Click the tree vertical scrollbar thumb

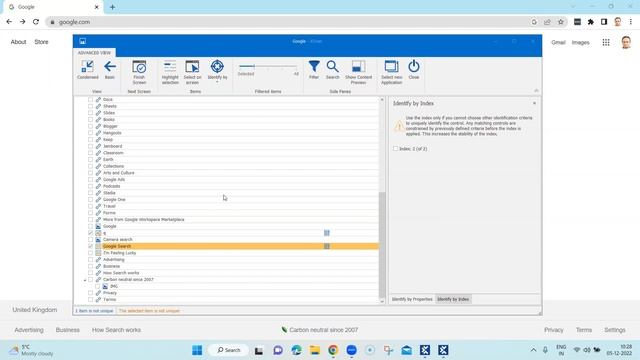pos(382,244)
